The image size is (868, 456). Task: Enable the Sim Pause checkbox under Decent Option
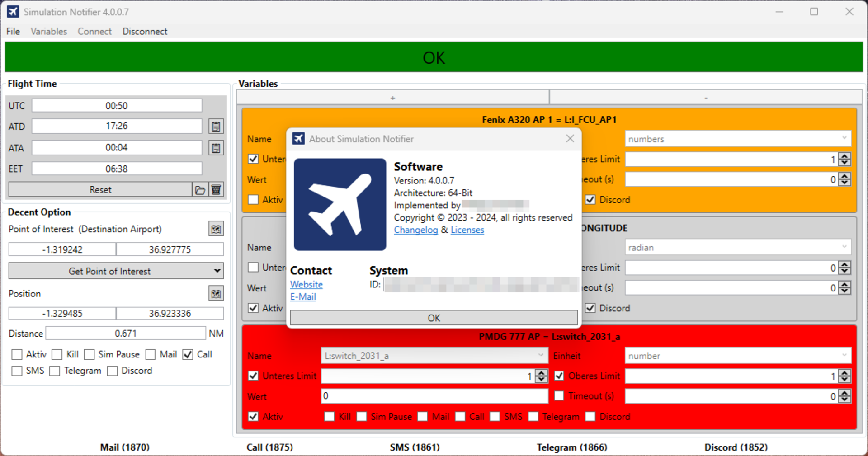pyautogui.click(x=90, y=354)
